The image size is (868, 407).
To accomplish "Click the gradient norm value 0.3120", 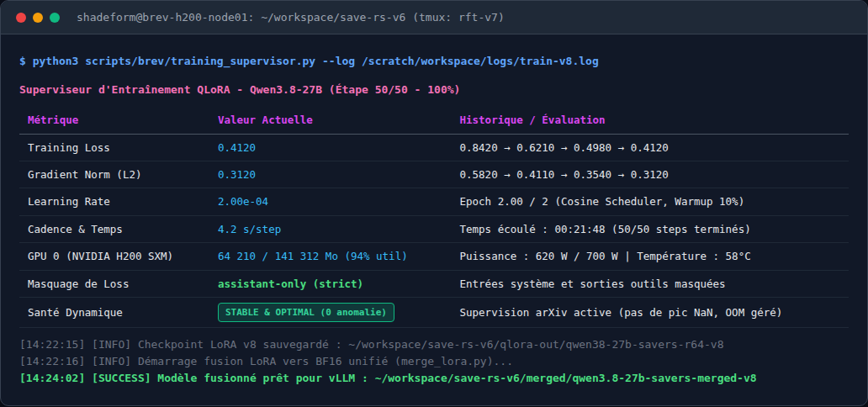I will click(237, 175).
